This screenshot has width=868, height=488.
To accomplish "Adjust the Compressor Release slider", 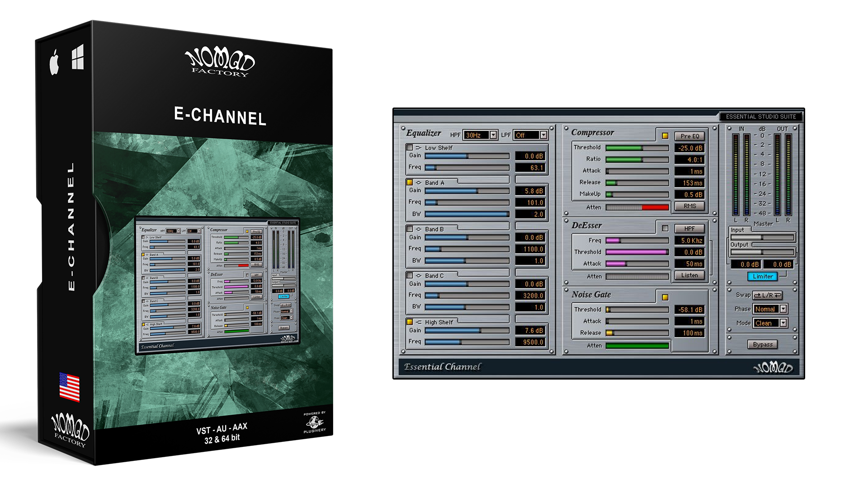I will (637, 183).
